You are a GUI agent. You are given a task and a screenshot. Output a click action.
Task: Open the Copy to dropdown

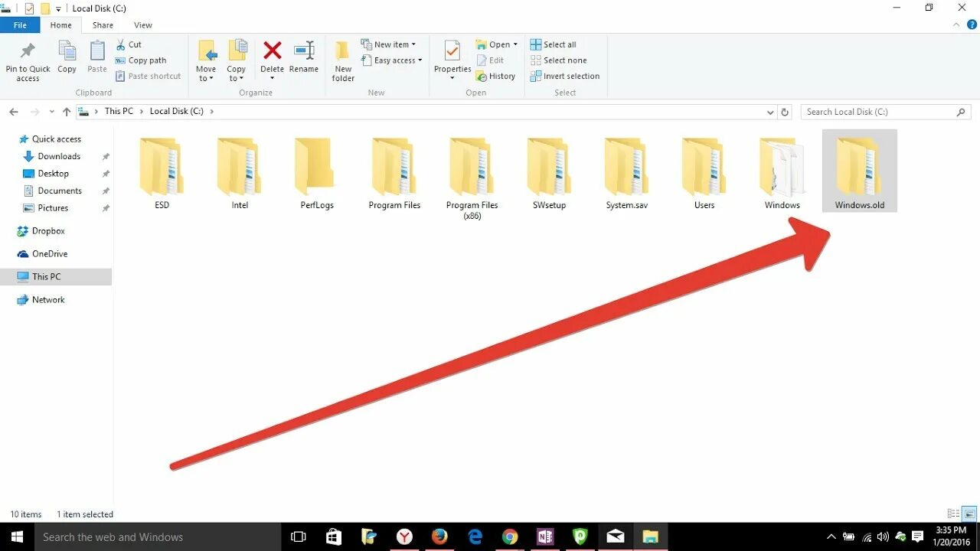(237, 61)
